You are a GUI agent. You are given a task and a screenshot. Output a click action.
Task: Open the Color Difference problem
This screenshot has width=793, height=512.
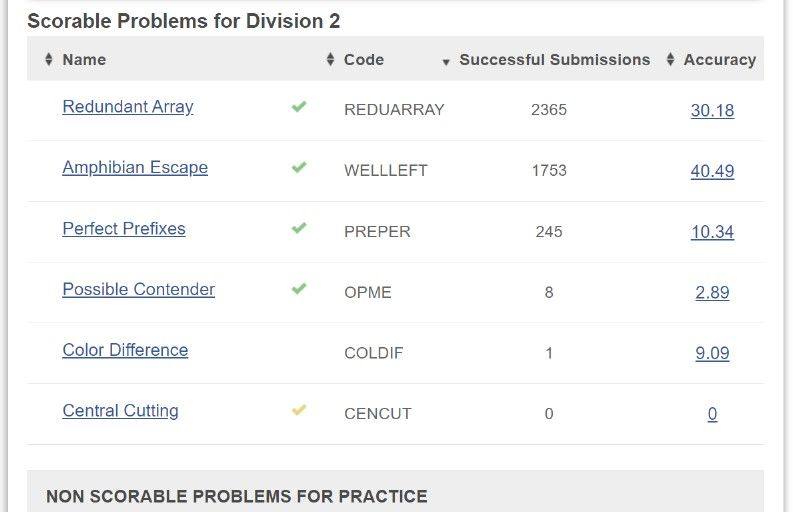coord(125,350)
